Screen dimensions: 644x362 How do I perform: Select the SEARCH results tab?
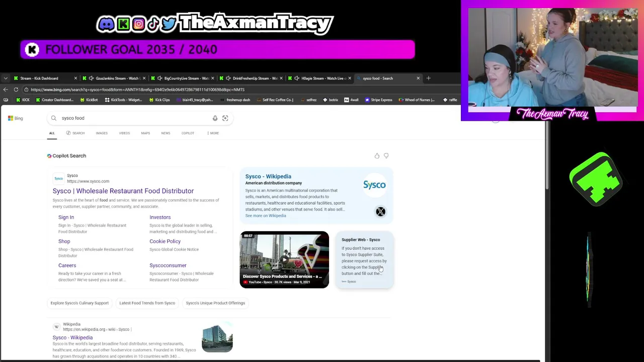(x=75, y=133)
